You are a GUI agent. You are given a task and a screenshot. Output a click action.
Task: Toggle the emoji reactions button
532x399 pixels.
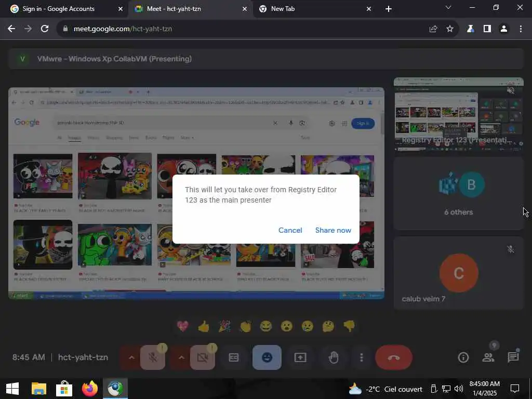click(267, 357)
